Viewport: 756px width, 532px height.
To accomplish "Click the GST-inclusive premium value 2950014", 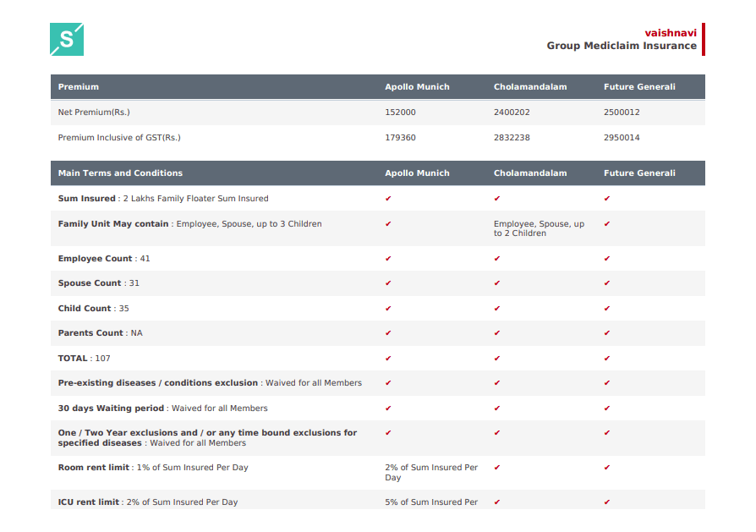I will tap(622, 138).
